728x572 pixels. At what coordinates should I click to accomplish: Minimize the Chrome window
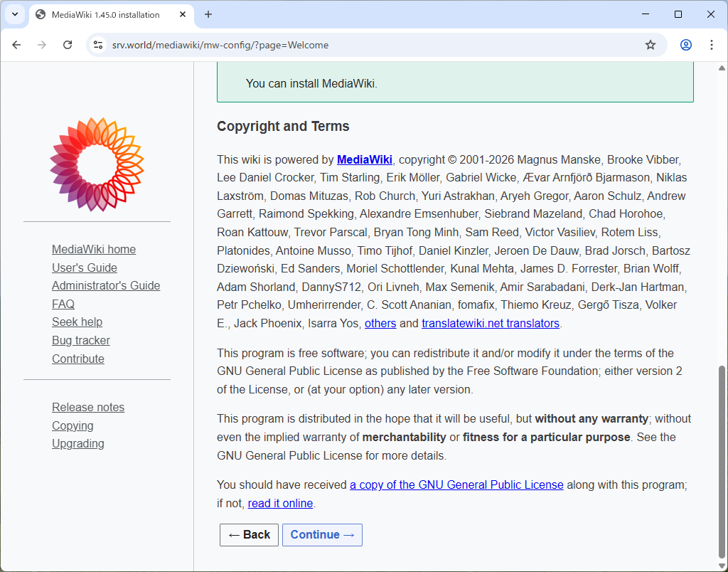click(x=646, y=14)
